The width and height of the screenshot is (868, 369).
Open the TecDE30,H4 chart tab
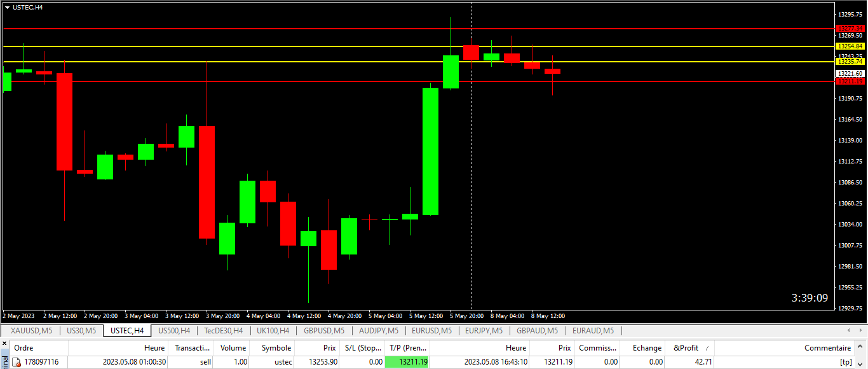pos(224,331)
